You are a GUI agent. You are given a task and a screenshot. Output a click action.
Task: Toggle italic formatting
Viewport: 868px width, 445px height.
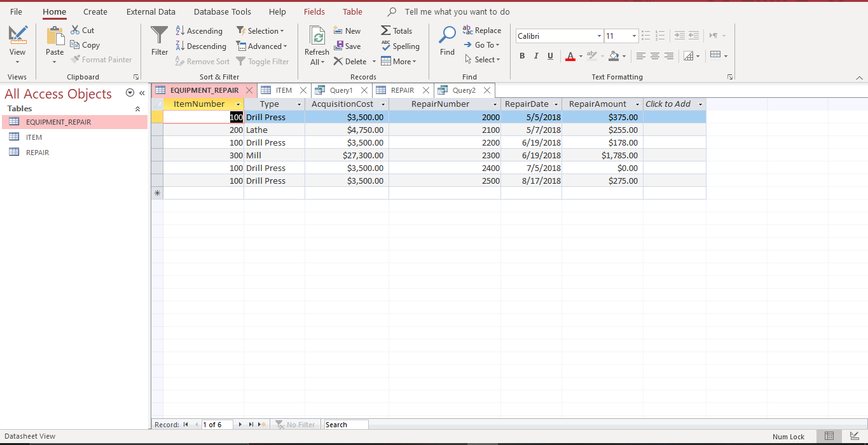point(535,56)
